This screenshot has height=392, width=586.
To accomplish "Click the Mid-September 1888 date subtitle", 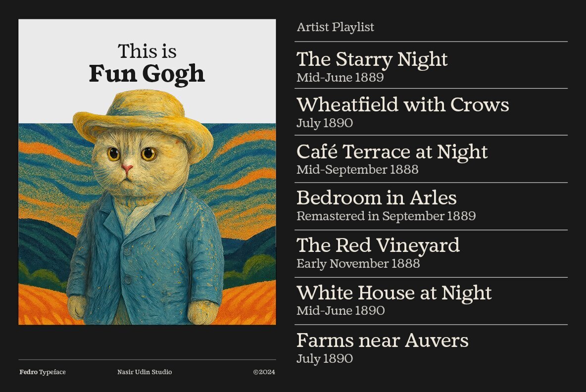I will click(357, 170).
